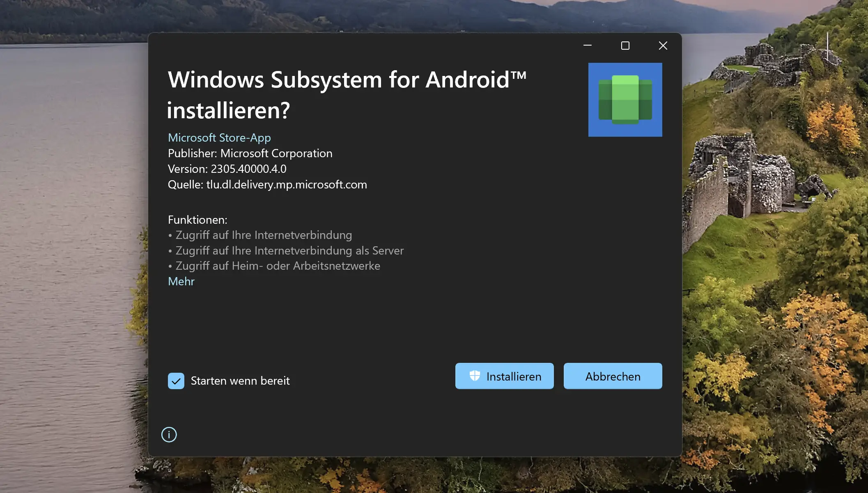Click the Starten wenn bereit label
Image resolution: width=868 pixels, height=493 pixels.
pyautogui.click(x=240, y=381)
